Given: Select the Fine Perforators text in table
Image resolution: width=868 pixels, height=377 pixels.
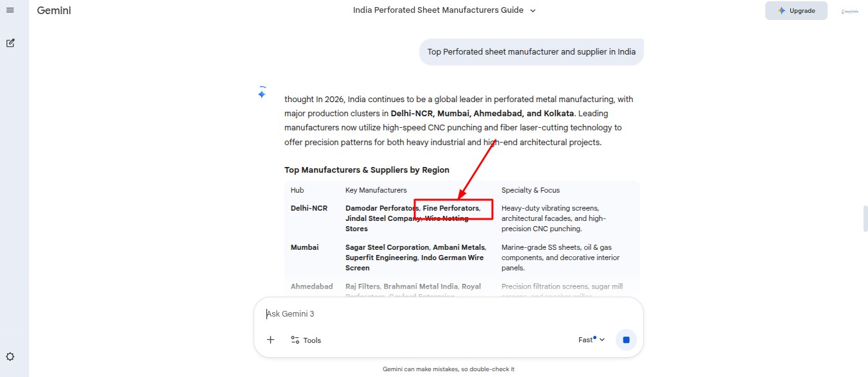Looking at the screenshot, I should click(x=451, y=208).
